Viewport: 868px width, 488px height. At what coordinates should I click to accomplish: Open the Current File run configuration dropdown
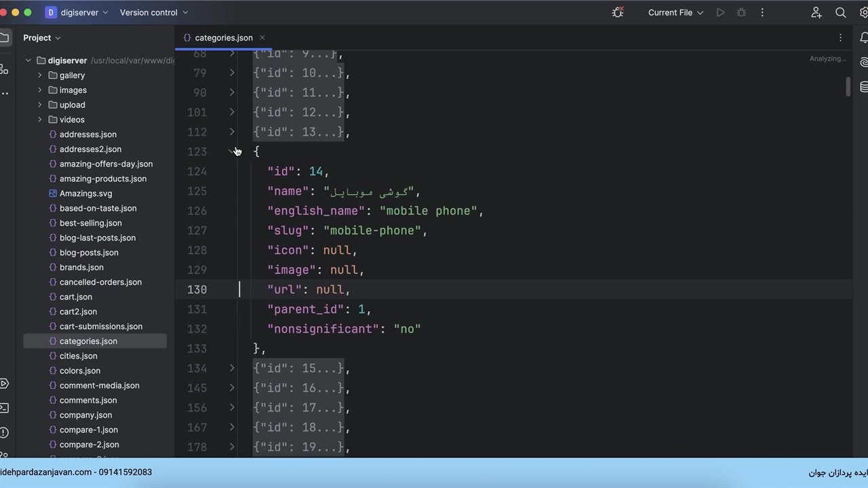675,12
